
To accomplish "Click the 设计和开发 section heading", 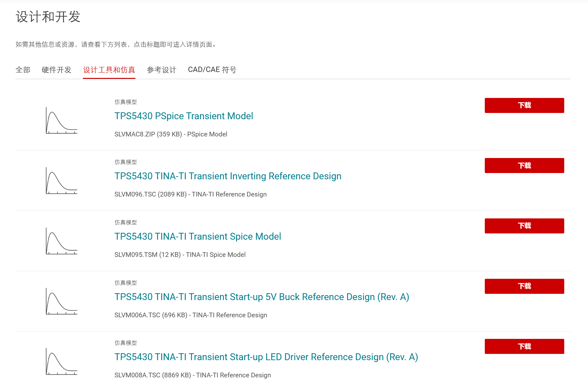I will (48, 17).
